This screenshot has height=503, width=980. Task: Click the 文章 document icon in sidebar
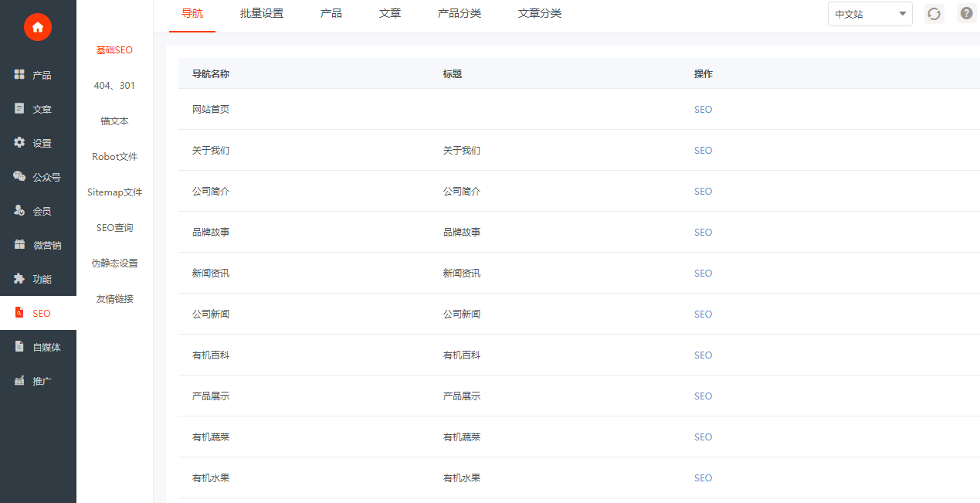click(19, 108)
